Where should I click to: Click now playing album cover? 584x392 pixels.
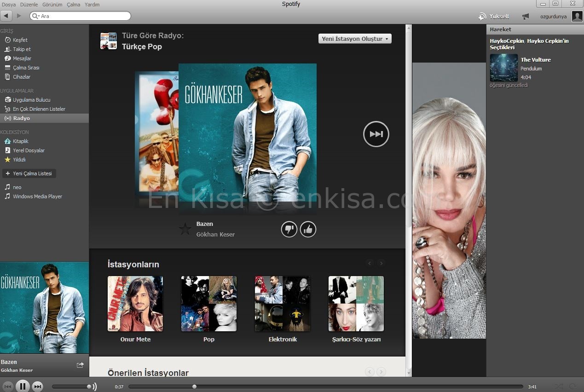pyautogui.click(x=44, y=307)
